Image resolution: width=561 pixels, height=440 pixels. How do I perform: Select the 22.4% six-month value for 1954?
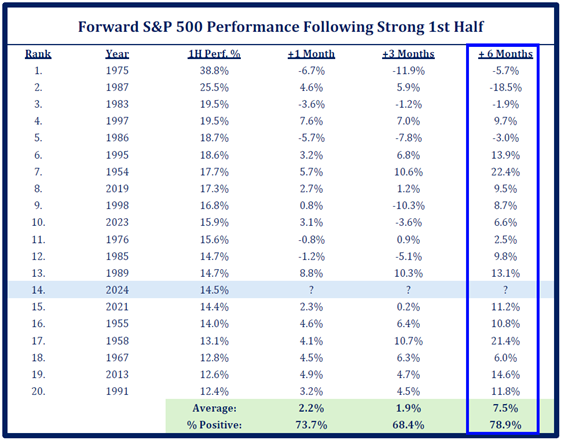pos(506,172)
